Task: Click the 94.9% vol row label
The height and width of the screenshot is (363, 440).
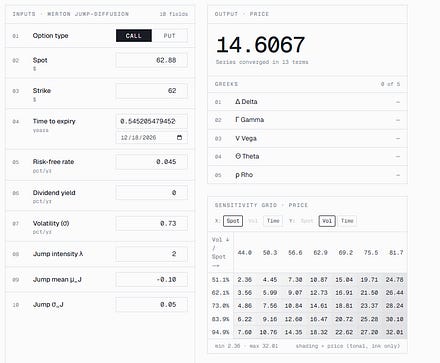Action: 220,332
